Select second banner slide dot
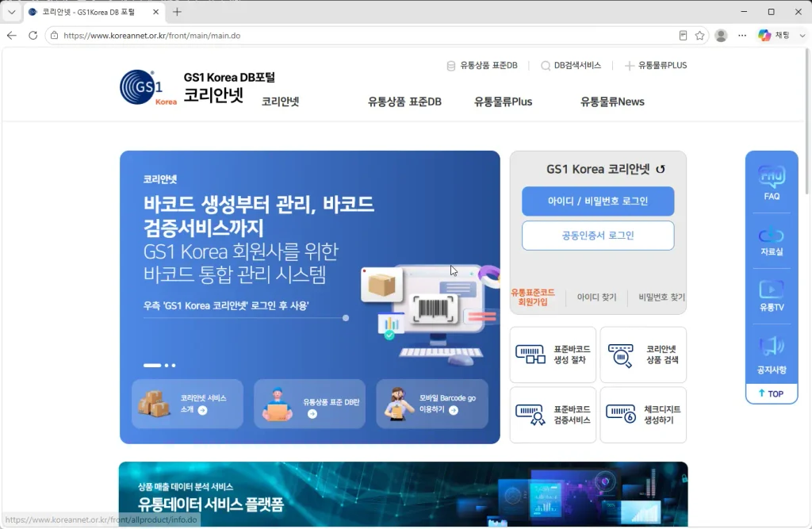This screenshot has width=812, height=529. [167, 366]
